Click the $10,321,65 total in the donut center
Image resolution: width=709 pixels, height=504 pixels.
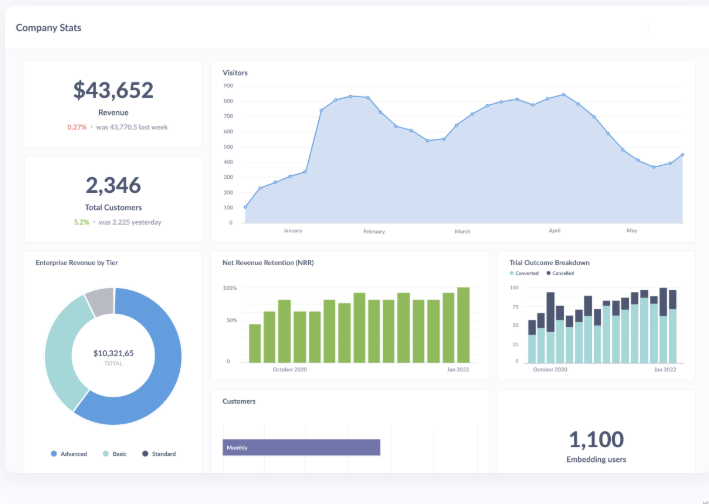tap(113, 353)
